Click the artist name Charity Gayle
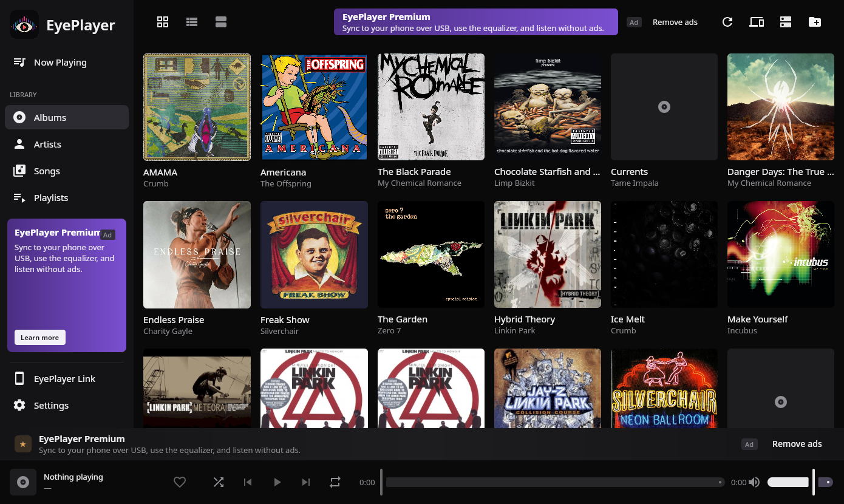 [168, 331]
